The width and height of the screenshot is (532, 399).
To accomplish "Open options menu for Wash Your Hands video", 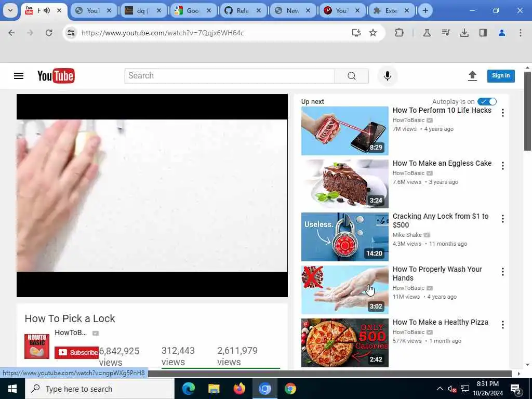I will click(x=503, y=271).
